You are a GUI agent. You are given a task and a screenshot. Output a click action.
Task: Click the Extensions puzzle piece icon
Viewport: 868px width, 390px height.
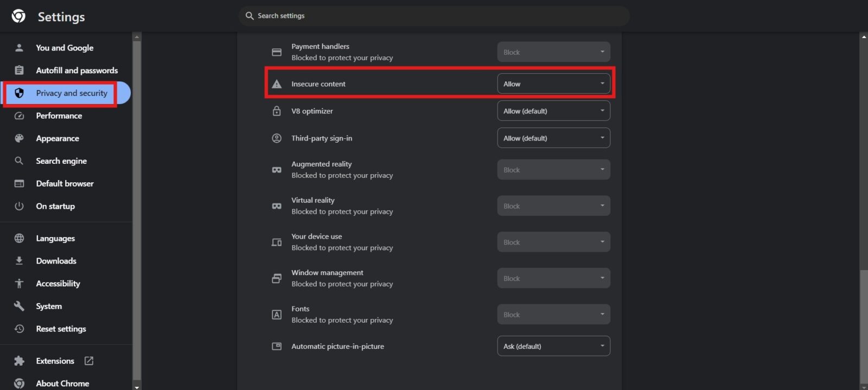pos(19,361)
